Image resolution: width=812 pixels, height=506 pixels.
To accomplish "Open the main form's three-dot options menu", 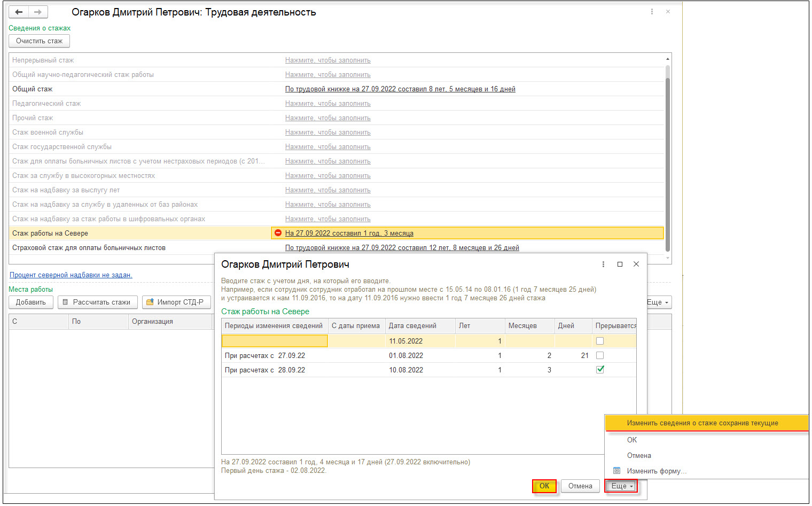I will pos(652,11).
